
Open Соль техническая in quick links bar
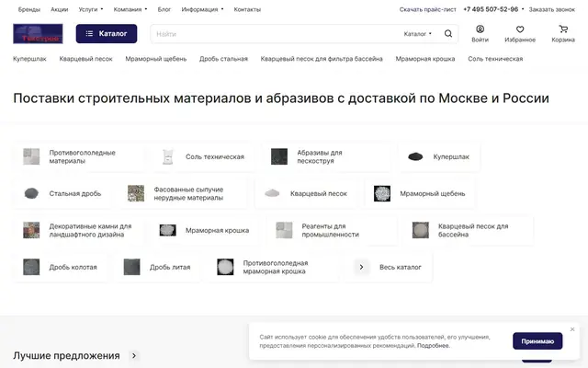(x=495, y=59)
